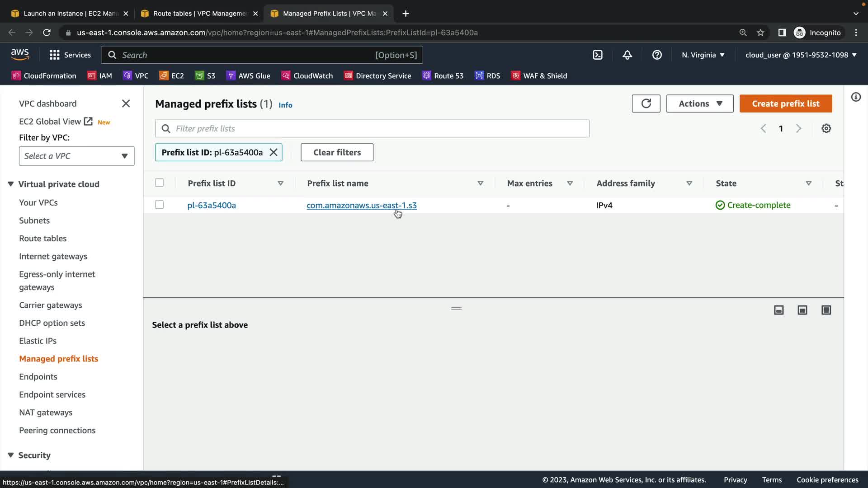The width and height of the screenshot is (868, 488).
Task: Open the help question-mark icon
Action: tap(657, 55)
